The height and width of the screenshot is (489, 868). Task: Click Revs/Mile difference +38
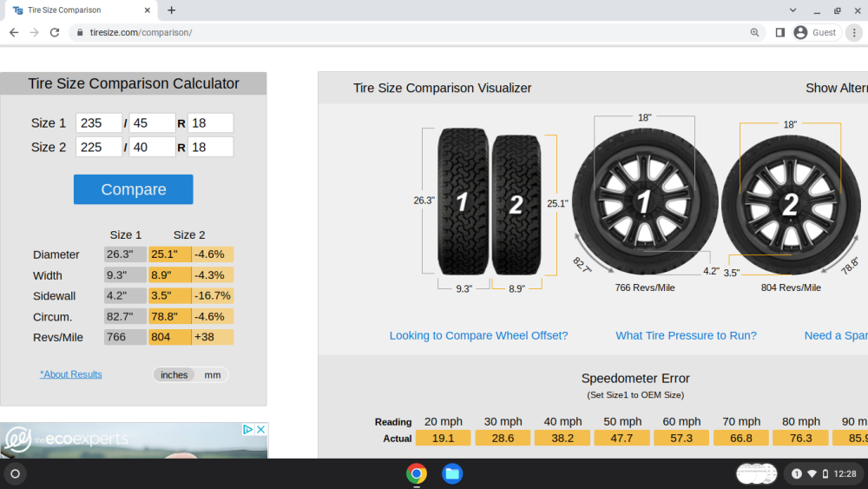click(x=213, y=337)
